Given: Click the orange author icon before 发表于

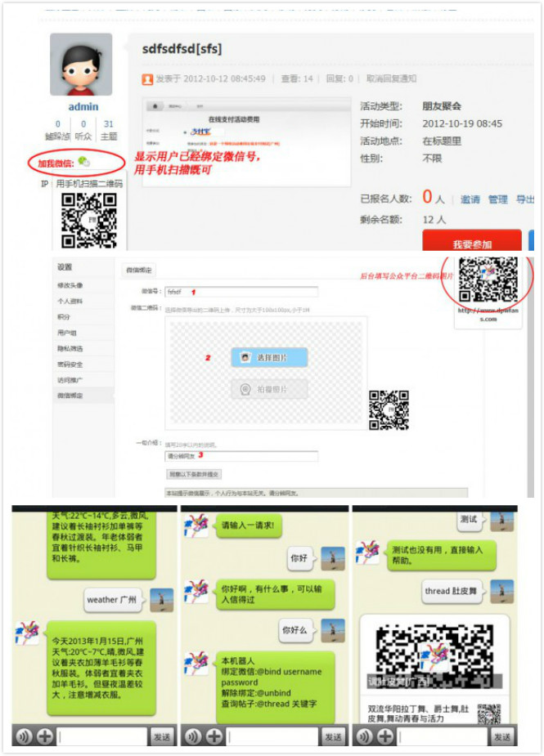Looking at the screenshot, I should (147, 79).
